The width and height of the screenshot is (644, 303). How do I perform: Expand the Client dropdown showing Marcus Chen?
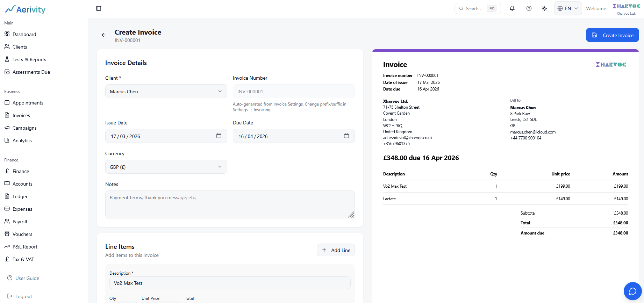coord(166,92)
